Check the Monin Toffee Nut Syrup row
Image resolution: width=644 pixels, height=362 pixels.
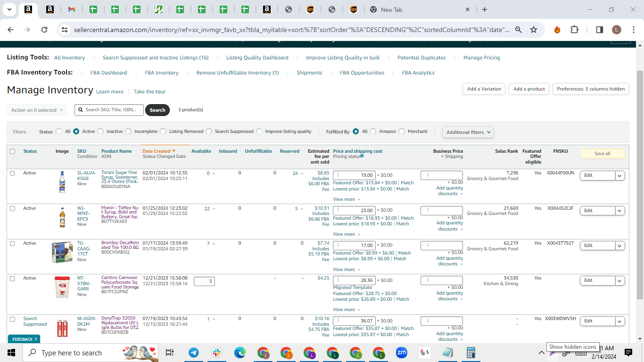pos(12,208)
